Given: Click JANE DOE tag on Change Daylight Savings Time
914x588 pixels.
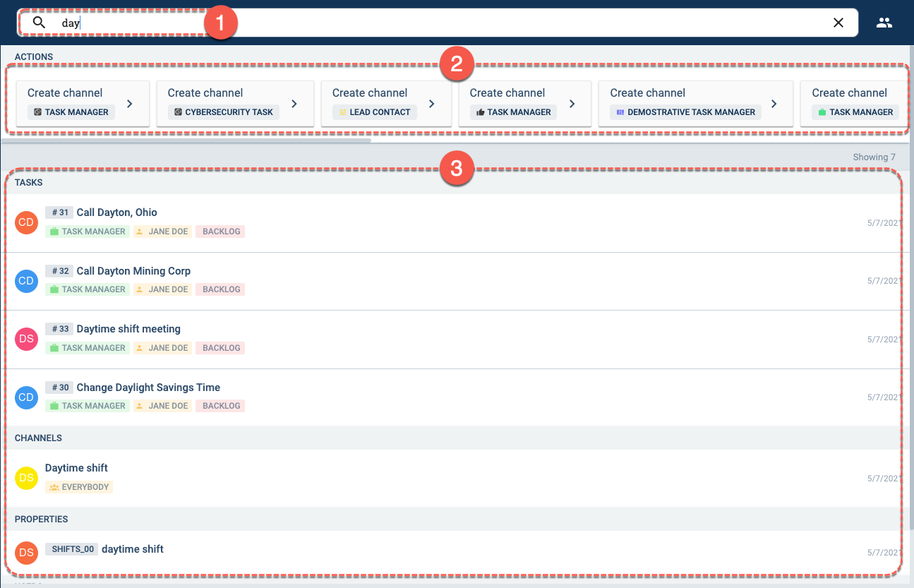Looking at the screenshot, I should point(162,406).
